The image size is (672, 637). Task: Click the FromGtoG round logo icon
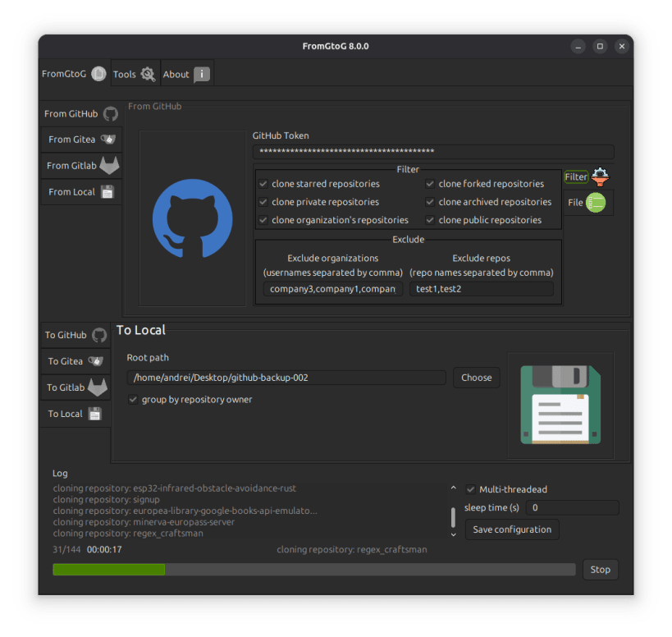coord(98,74)
